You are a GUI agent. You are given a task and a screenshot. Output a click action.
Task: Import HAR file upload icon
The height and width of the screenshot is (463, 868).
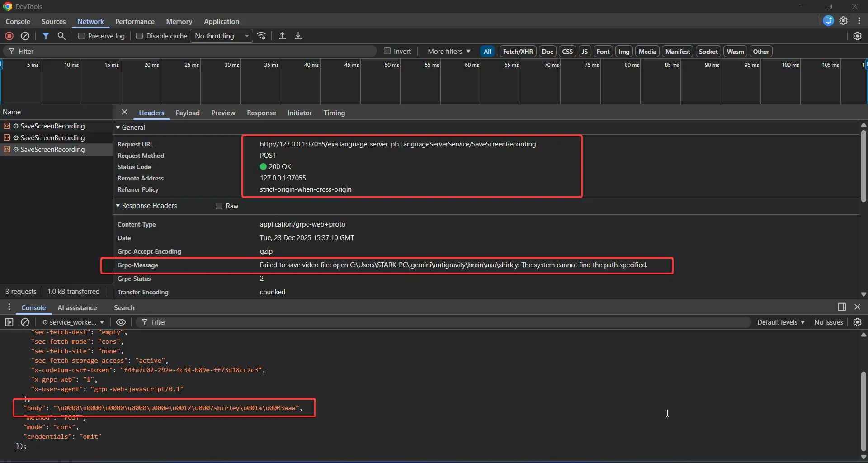click(282, 36)
